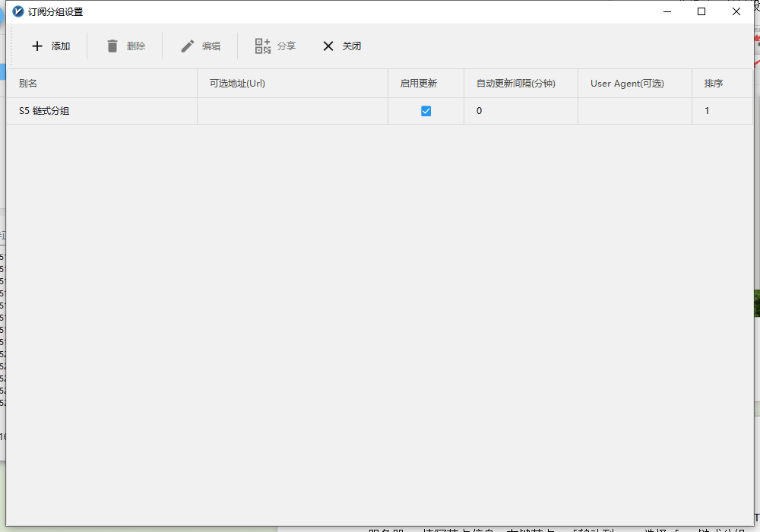Click the trash can delete icon
Screen dimensions: 760x532
point(112,46)
